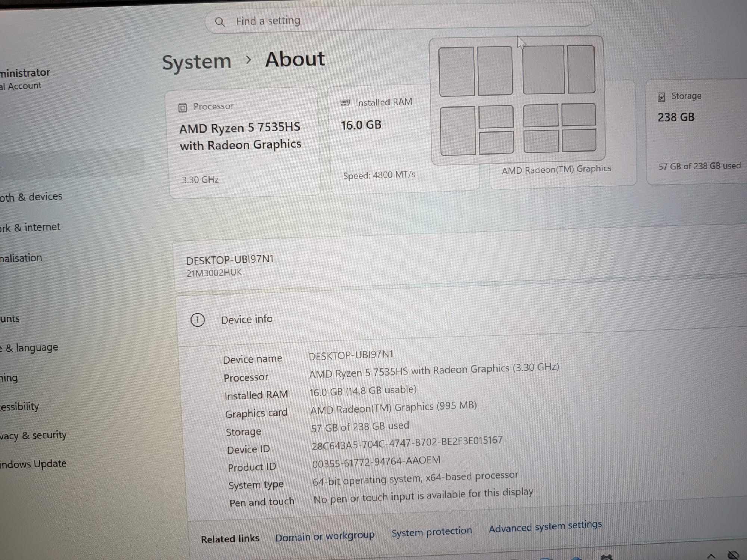Go back to System via the breadcrumb

(x=197, y=62)
